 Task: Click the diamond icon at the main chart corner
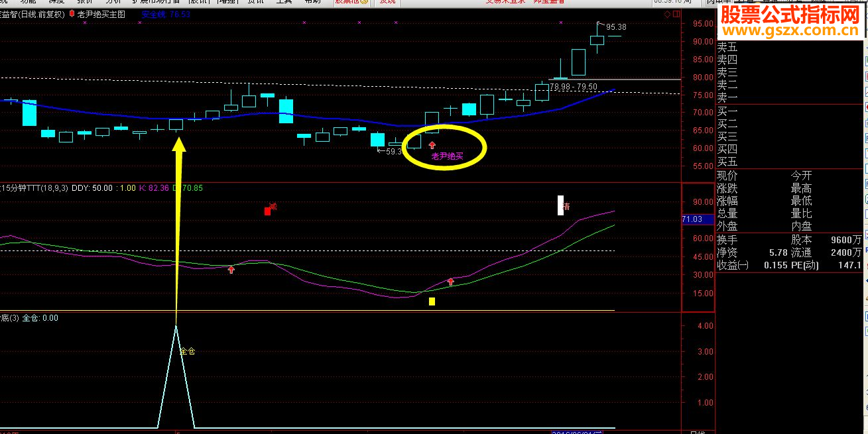pyautogui.click(x=666, y=14)
